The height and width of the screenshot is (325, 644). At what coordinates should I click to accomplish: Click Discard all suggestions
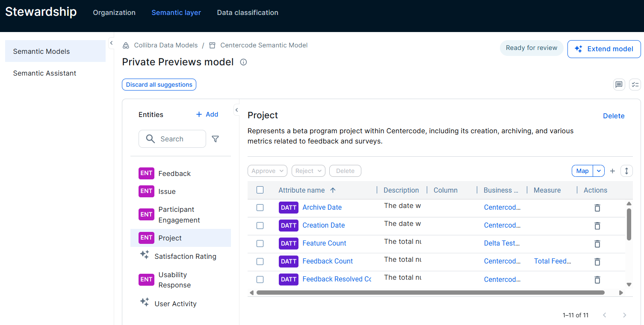159,85
